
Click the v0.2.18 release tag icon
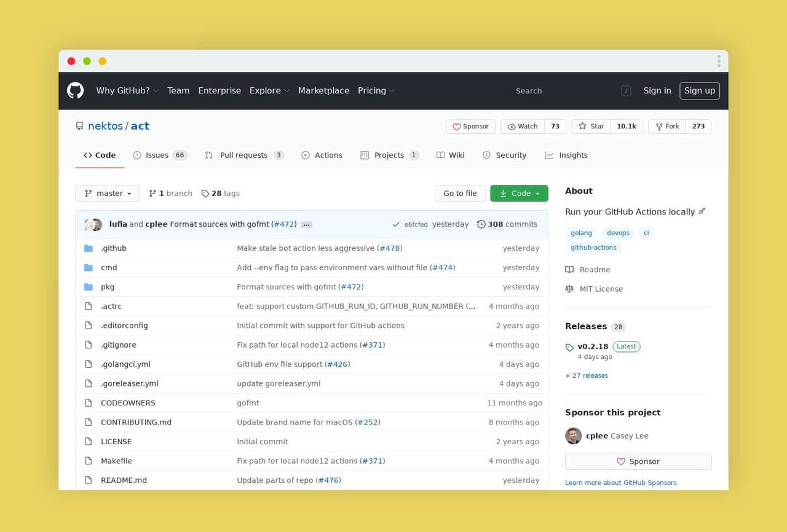[x=569, y=347]
